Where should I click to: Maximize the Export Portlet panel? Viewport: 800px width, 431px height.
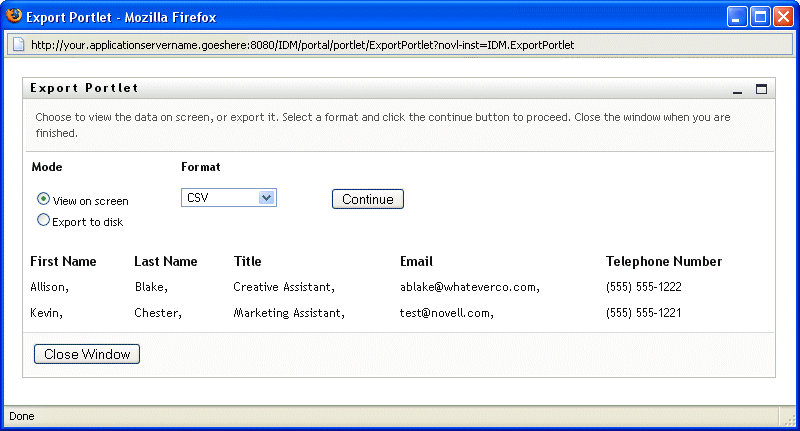tap(761, 89)
